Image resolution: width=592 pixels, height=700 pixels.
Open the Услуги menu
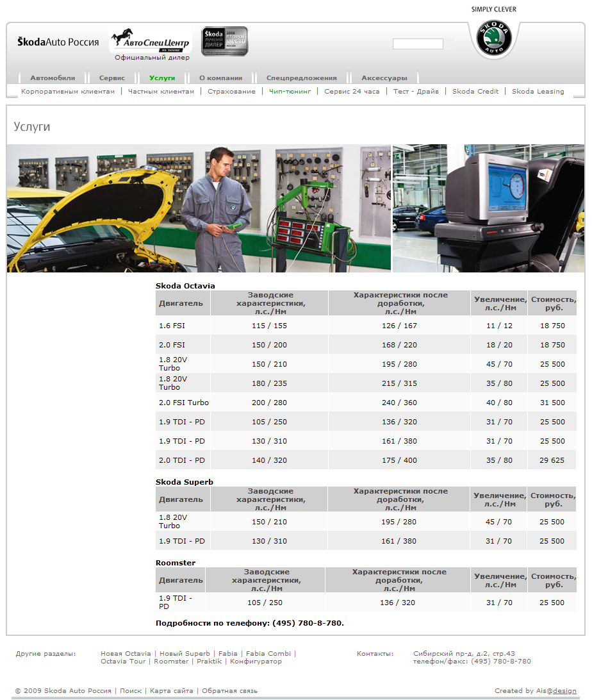click(162, 78)
